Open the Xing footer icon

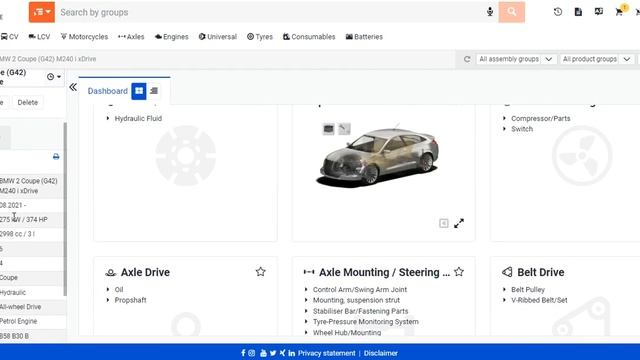[x=282, y=353]
